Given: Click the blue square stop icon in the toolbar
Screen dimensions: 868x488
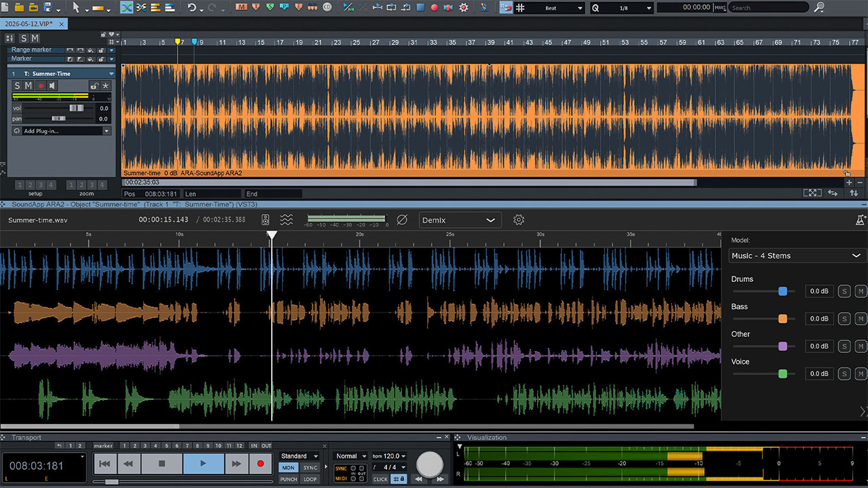Looking at the screenshot, I should pyautogui.click(x=420, y=7).
